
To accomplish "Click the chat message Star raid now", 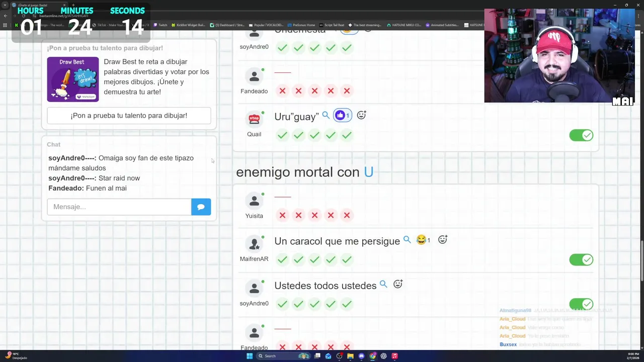I will point(119,178).
